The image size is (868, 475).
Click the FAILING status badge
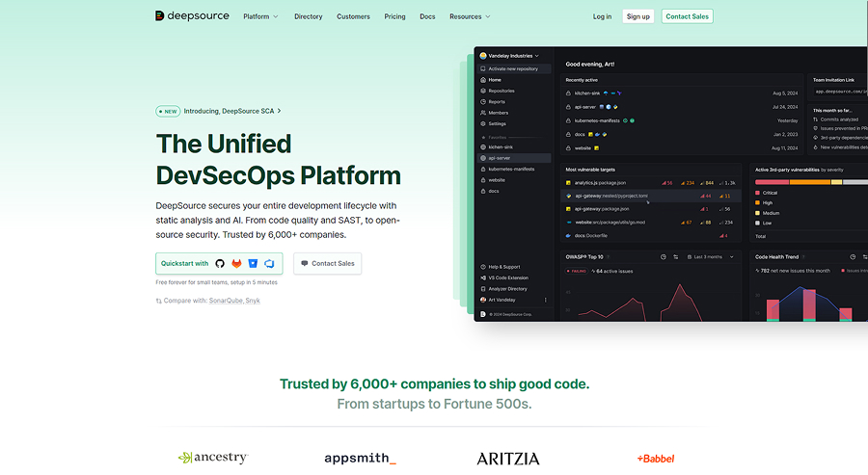(577, 271)
